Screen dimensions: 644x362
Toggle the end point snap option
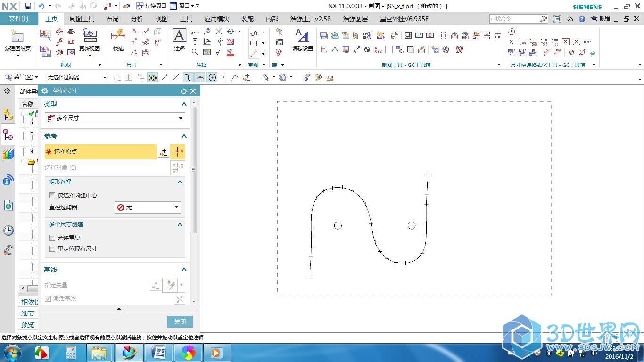(164, 77)
